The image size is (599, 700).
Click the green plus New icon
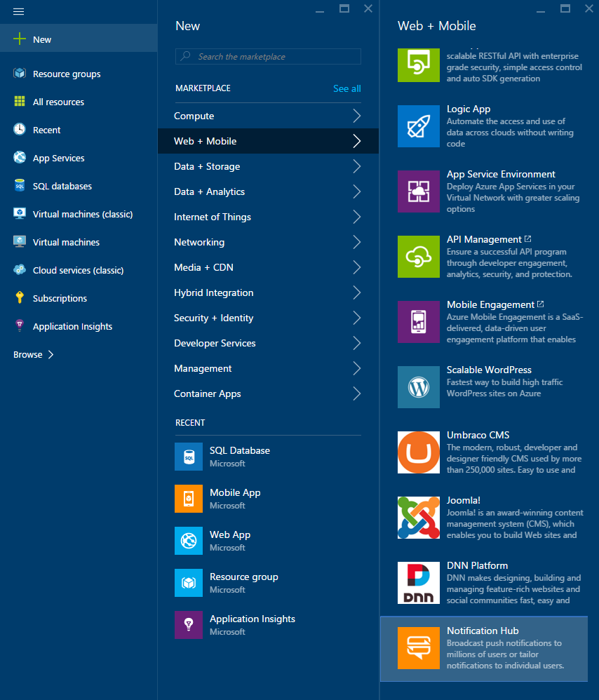click(20, 39)
